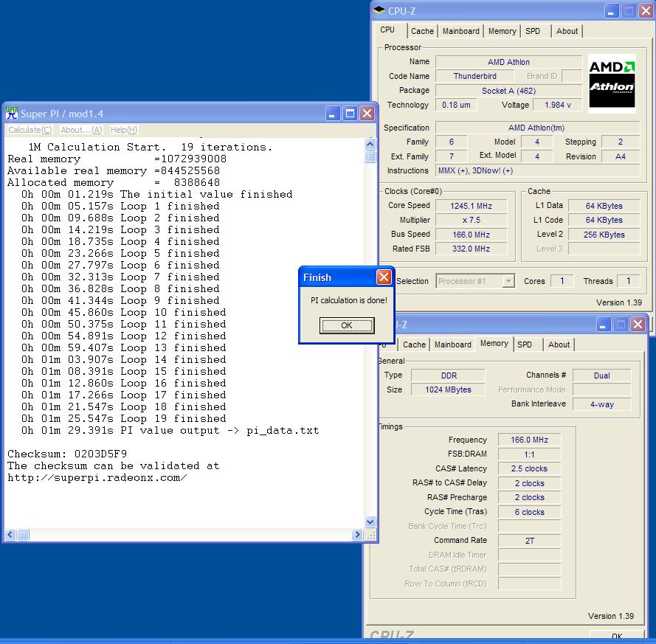Click the Core Speed value 1245.1 MHz
This screenshot has height=644, width=656.
[x=471, y=206]
